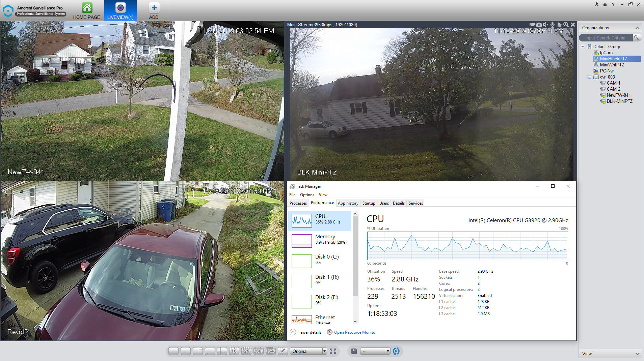Open the saved view dropdown
This screenshot has height=361, width=644.
point(375,351)
